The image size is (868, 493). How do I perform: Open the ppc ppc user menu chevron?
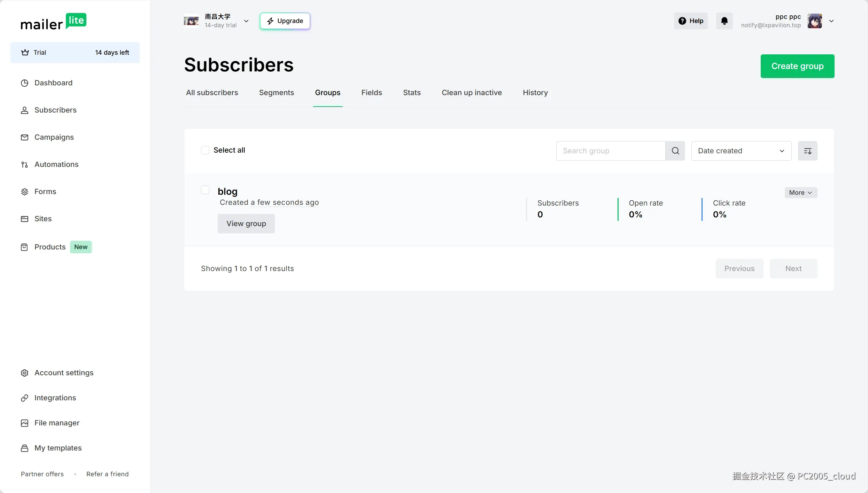coord(831,21)
